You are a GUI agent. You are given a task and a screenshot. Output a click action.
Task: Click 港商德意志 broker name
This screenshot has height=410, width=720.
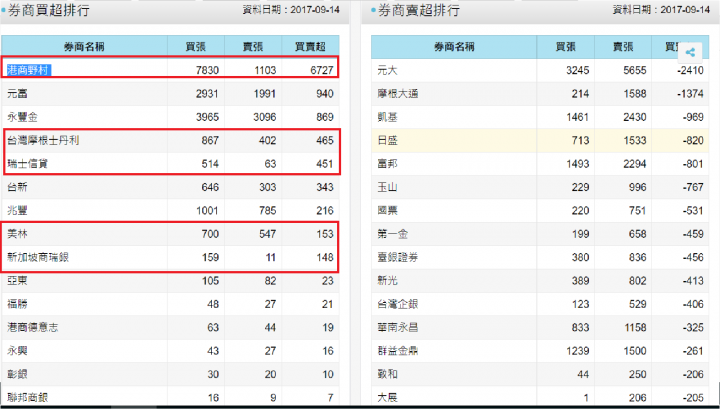pyautogui.click(x=33, y=327)
